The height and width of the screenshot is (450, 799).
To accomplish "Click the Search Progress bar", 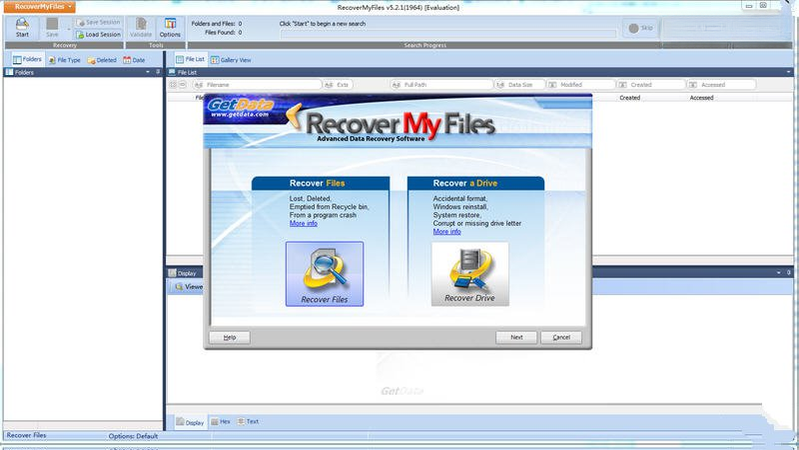I will pyautogui.click(x=448, y=34).
